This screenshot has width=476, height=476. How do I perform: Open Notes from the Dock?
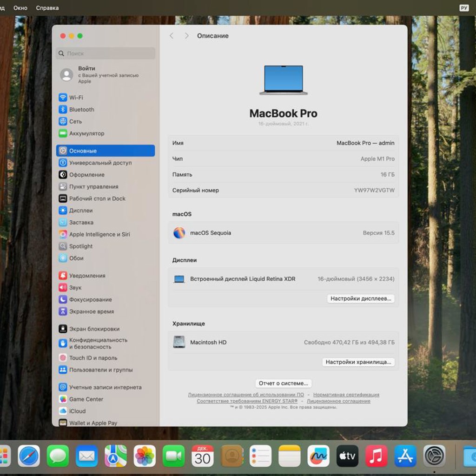(x=289, y=456)
